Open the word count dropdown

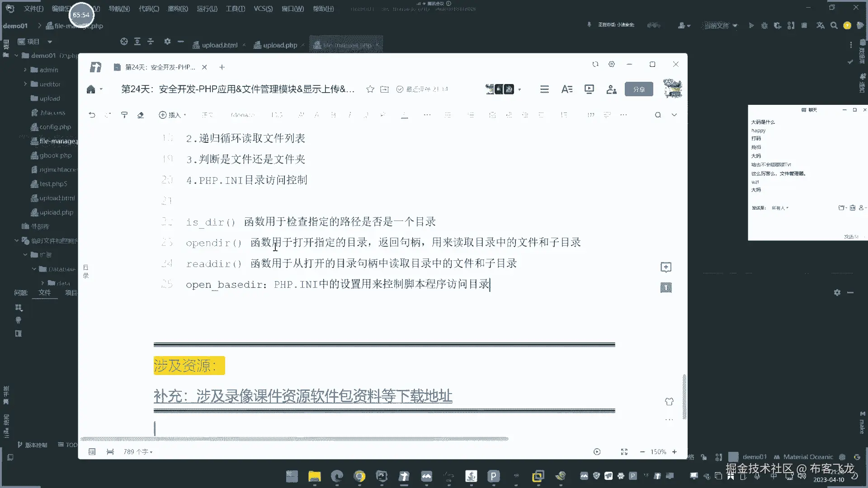pyautogui.click(x=138, y=452)
